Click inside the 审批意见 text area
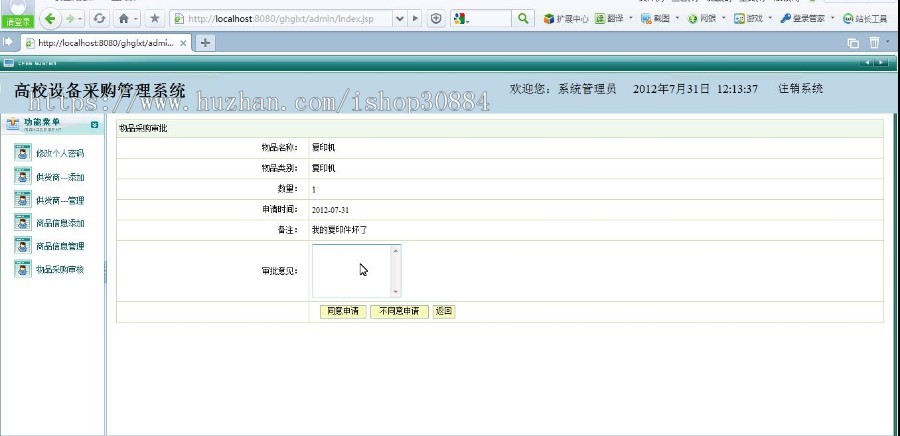 (351, 271)
